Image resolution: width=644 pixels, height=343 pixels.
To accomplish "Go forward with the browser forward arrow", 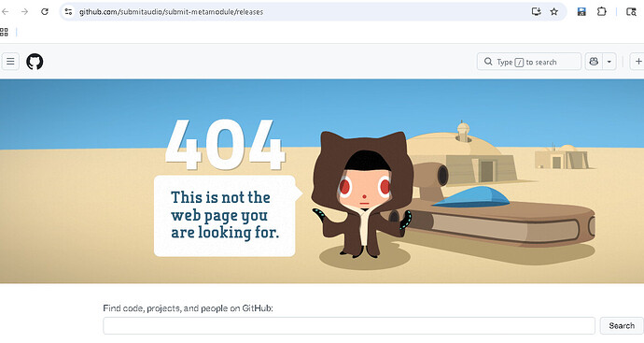I will pos(24,11).
